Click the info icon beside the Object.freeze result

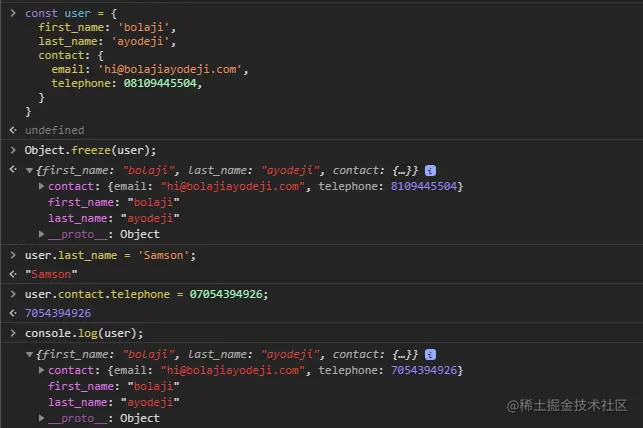click(430, 171)
